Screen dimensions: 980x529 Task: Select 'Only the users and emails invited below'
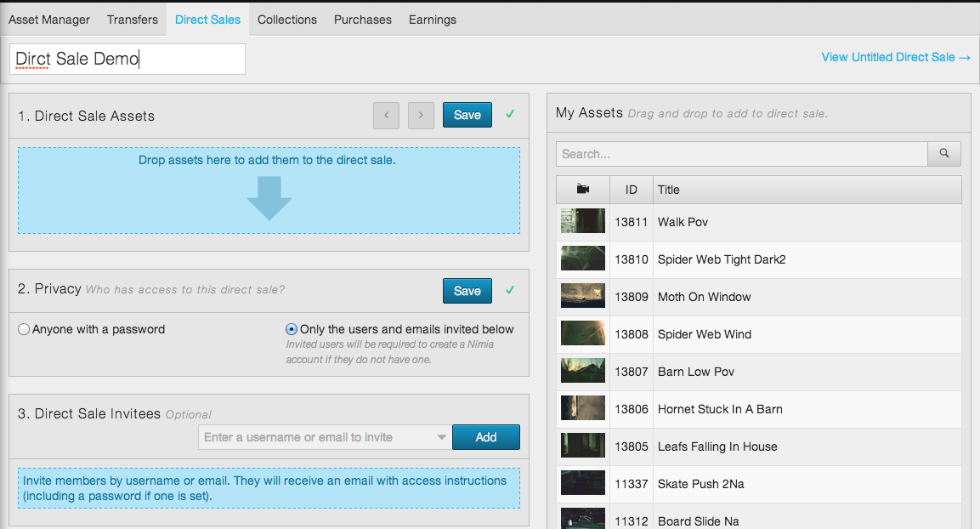coord(292,329)
